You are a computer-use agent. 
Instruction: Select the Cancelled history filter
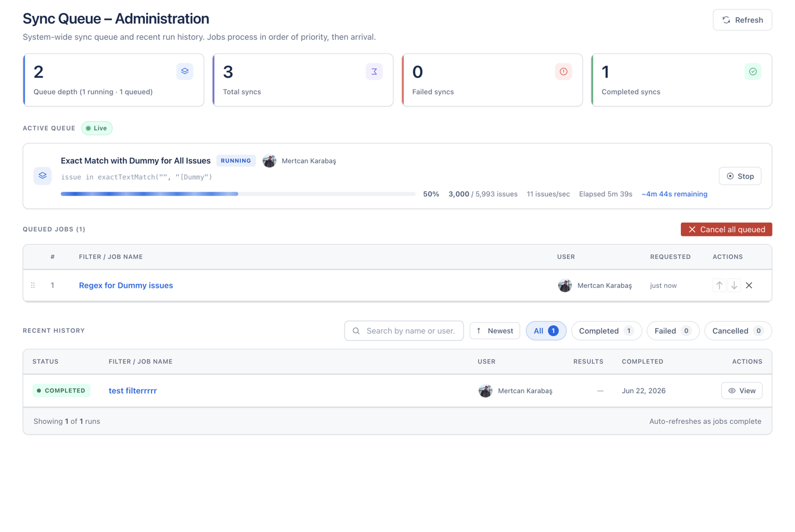[x=738, y=331]
